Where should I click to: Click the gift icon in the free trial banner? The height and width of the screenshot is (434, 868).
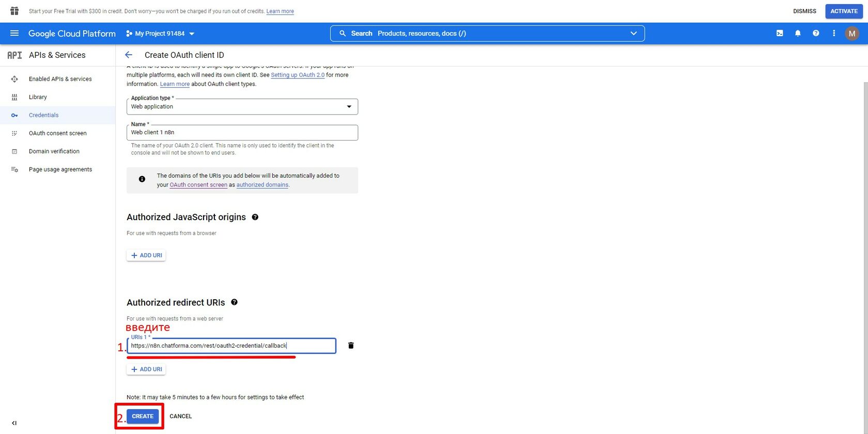pos(14,11)
